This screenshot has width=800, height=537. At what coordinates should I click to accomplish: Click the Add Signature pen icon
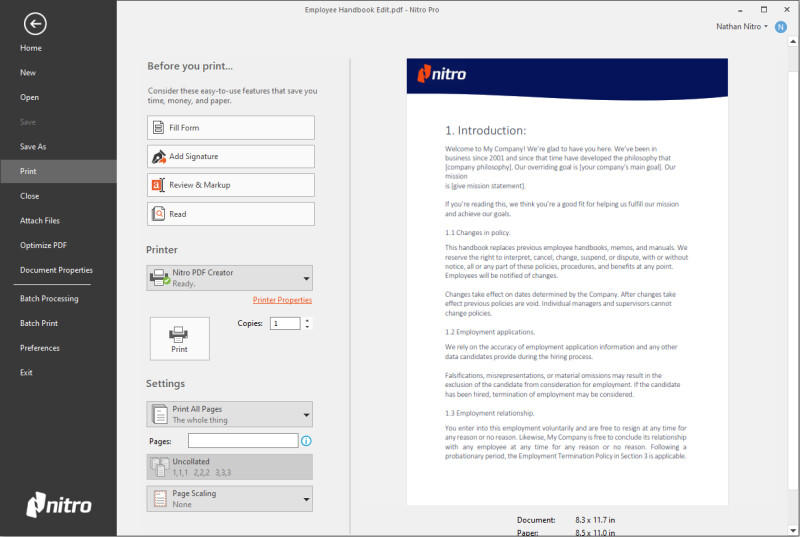pyautogui.click(x=158, y=157)
